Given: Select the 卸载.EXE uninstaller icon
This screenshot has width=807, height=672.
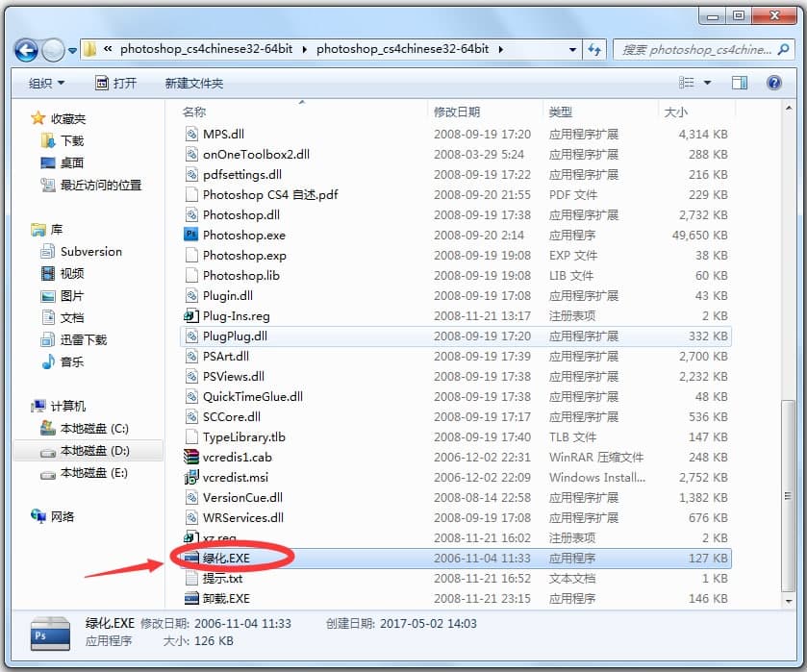Looking at the screenshot, I should [223, 598].
